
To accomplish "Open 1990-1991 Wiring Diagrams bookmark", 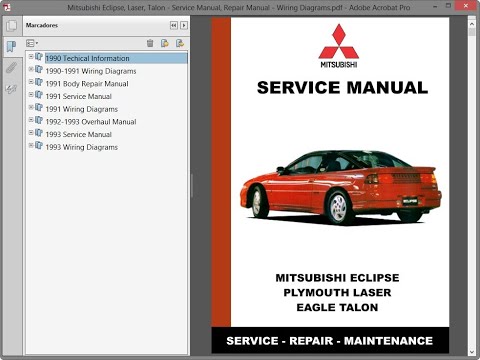I will point(91,71).
